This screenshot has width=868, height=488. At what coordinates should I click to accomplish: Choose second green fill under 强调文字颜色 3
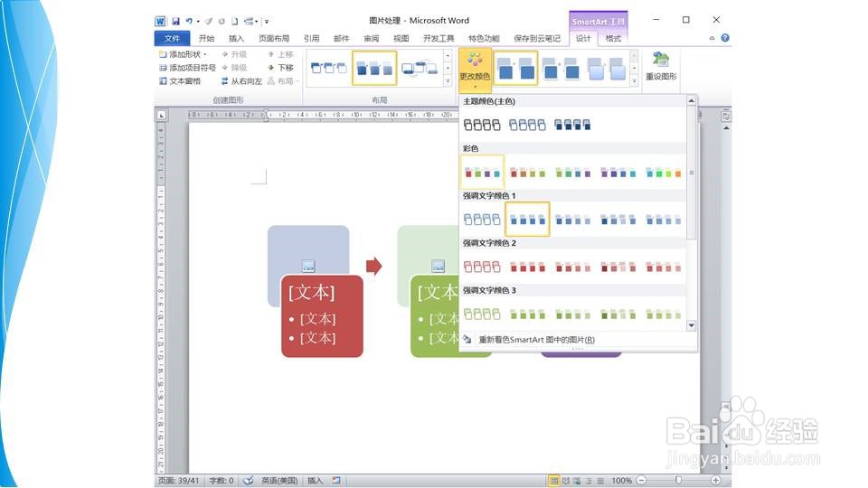pos(527,314)
